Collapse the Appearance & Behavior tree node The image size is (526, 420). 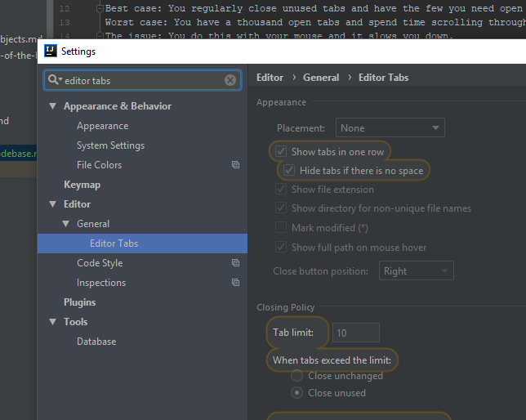pyautogui.click(x=53, y=106)
